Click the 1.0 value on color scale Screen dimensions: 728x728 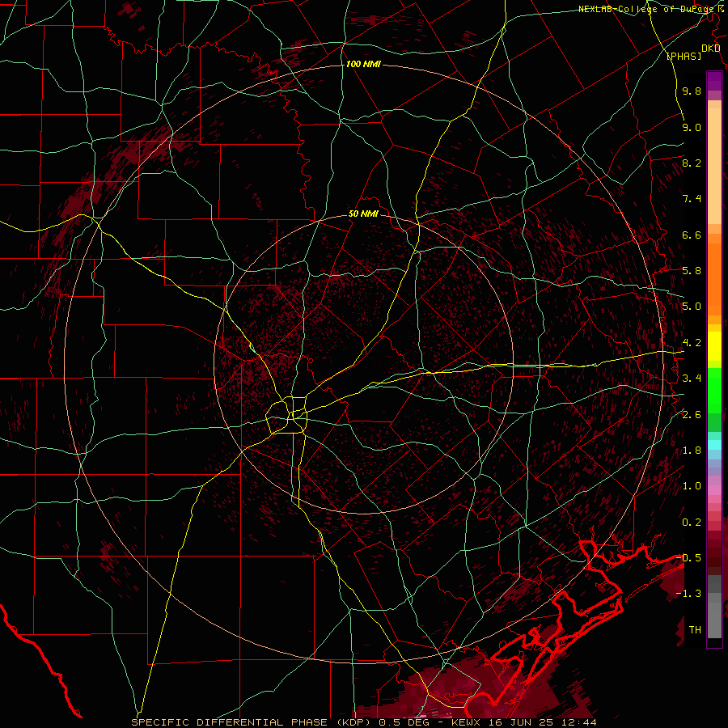pos(692,487)
